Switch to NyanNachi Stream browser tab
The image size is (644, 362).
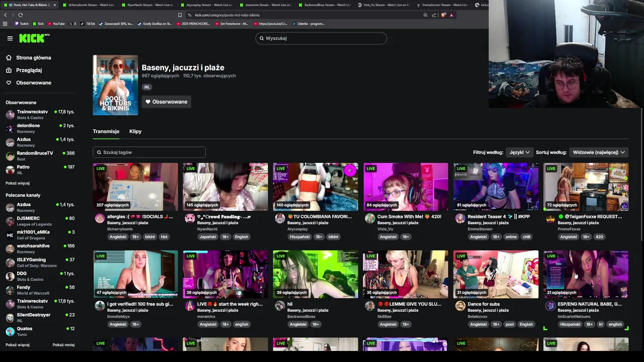(147, 5)
